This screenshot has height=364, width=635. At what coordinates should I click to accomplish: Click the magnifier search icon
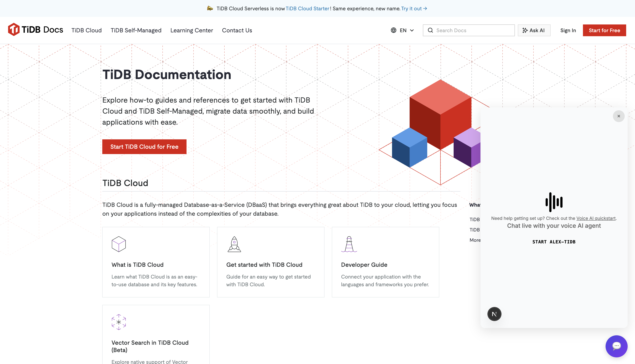(430, 30)
